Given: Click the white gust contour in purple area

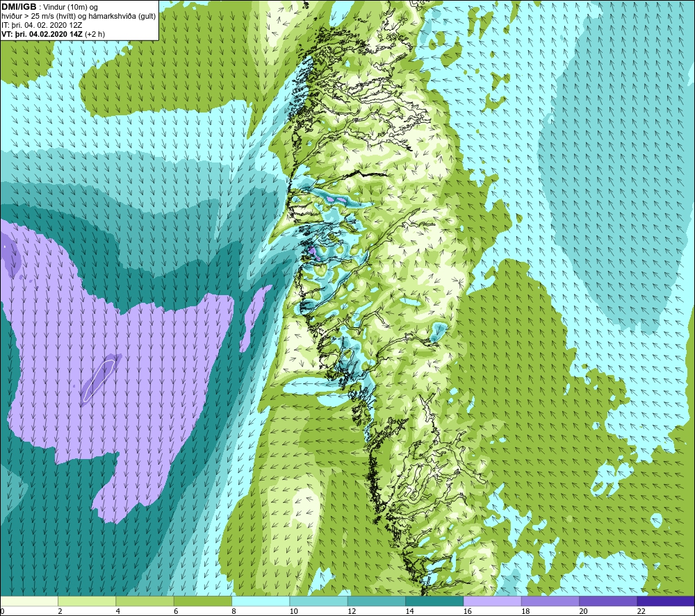Looking at the screenshot, I should (x=99, y=381).
